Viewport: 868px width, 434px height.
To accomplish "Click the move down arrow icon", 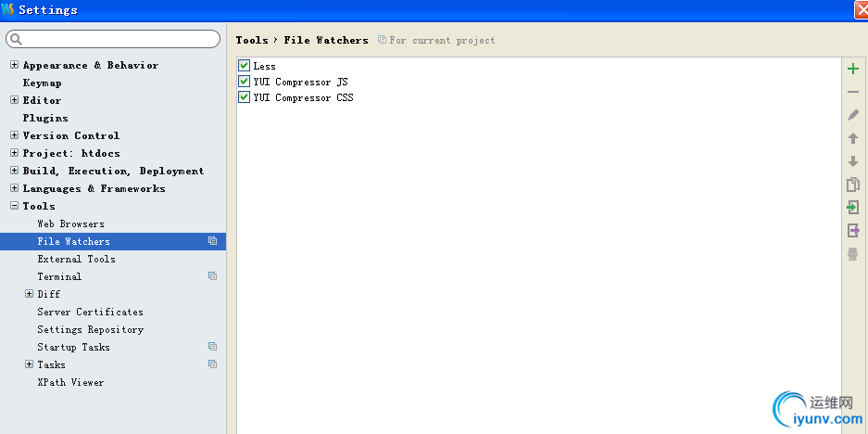I will pos(853,161).
